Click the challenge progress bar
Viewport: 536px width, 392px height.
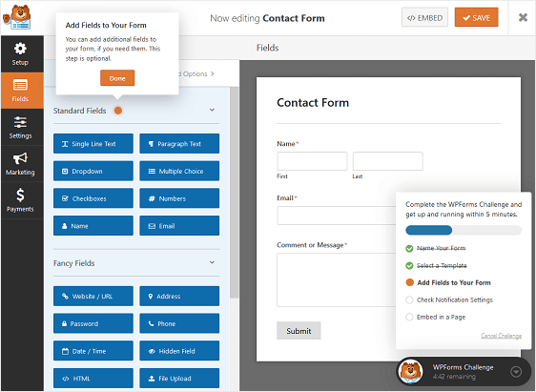click(x=464, y=230)
